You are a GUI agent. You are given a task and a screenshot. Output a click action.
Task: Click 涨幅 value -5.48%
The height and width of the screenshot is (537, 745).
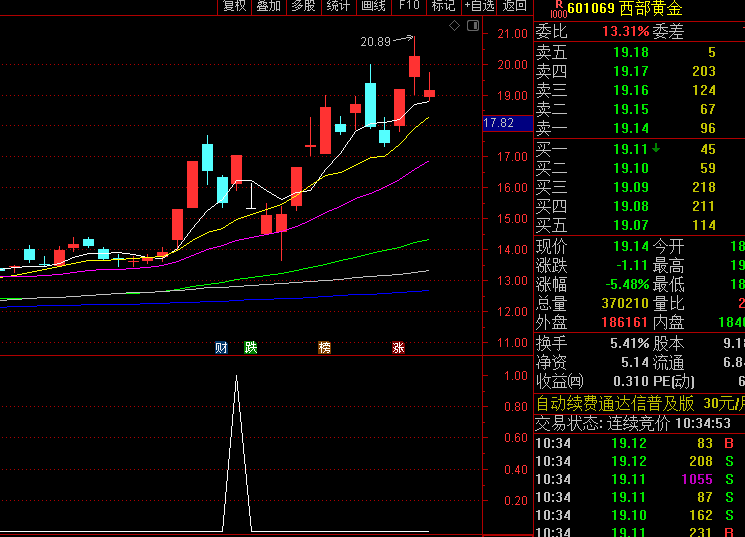[x=627, y=284]
